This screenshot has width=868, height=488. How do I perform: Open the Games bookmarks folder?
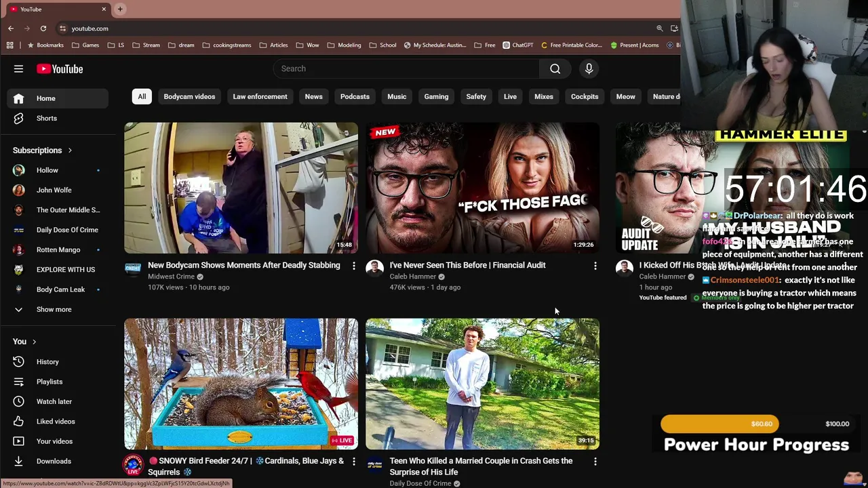tap(85, 45)
